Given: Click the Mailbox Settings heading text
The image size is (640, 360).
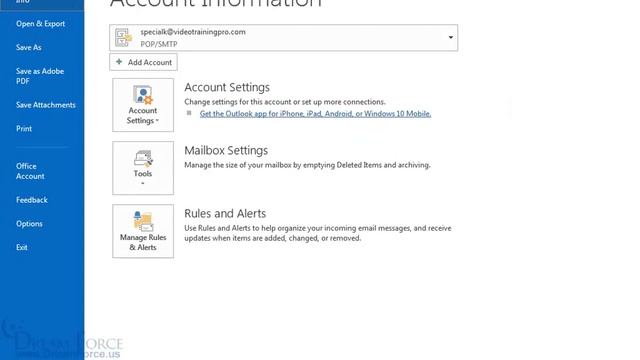Looking at the screenshot, I should point(226,151).
